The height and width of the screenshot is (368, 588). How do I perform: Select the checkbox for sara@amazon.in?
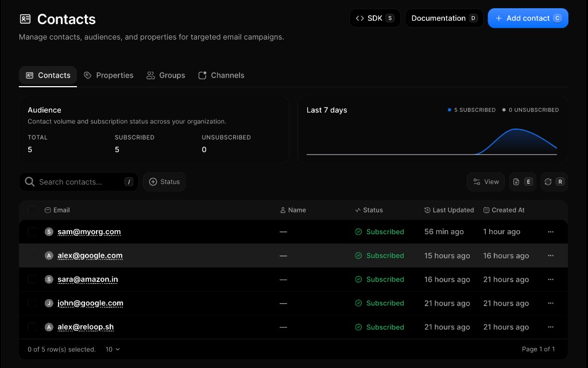click(32, 279)
